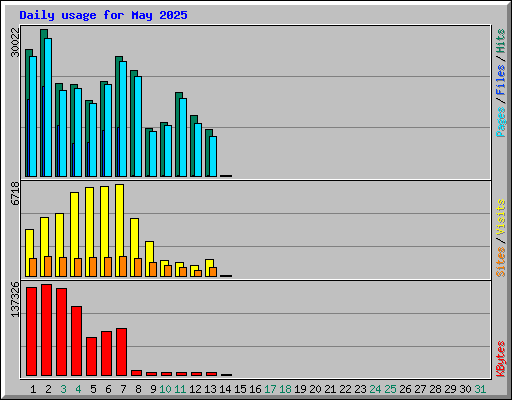Click green day 10 label
512x400 pixels.
pyautogui.click(x=165, y=389)
